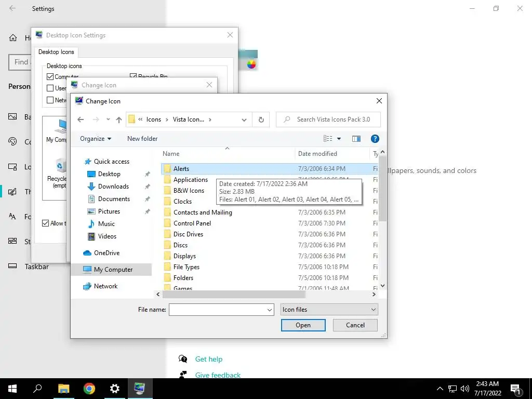Click the volume icon in system tray

pyautogui.click(x=465, y=389)
